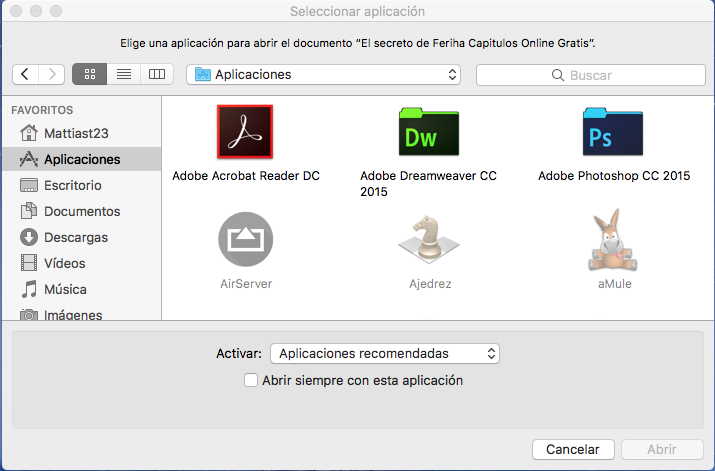The width and height of the screenshot is (715, 471).
Task: Switch to icon grid view
Action: tap(90, 74)
